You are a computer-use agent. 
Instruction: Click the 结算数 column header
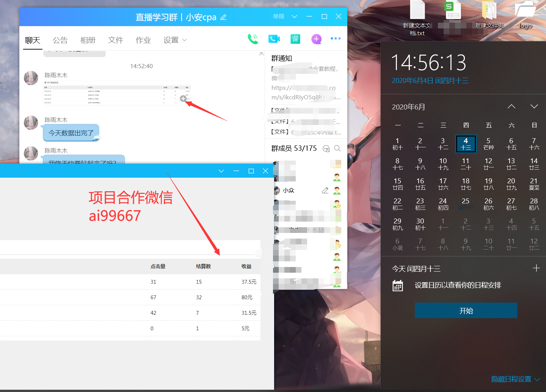pyautogui.click(x=203, y=266)
